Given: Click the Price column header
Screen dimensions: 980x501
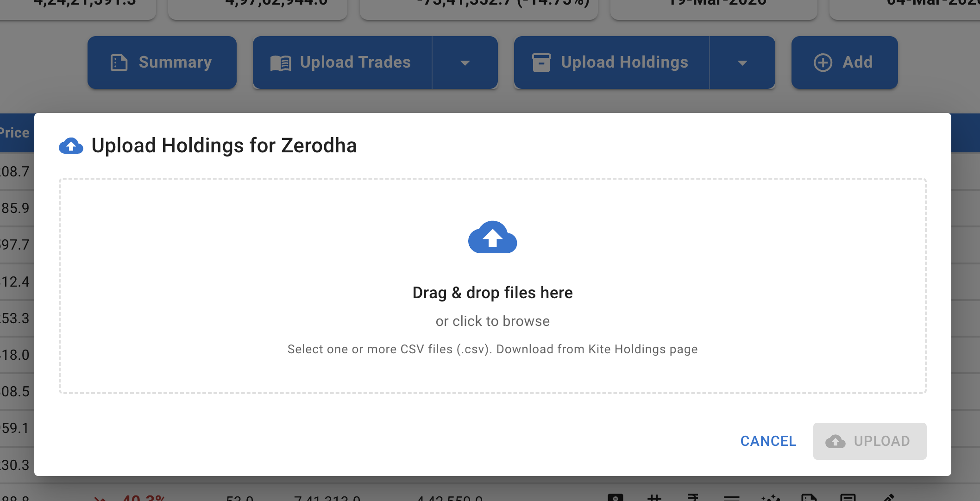Looking at the screenshot, I should pos(15,133).
